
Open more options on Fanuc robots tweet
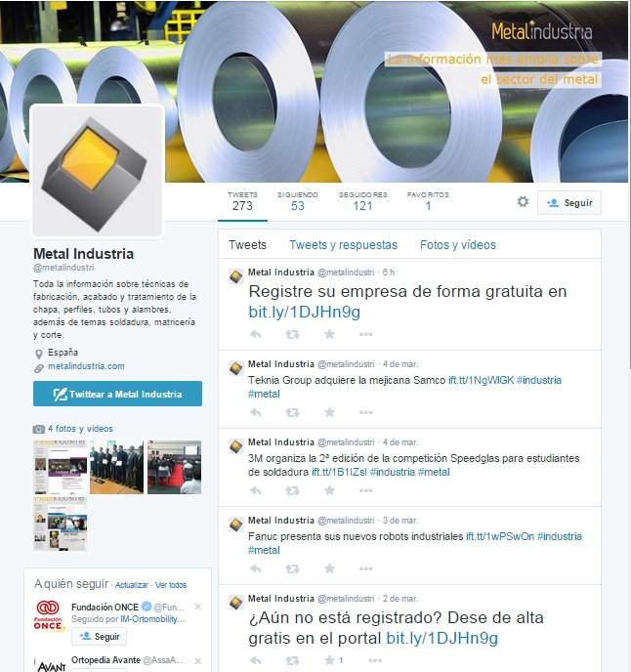click(x=365, y=569)
